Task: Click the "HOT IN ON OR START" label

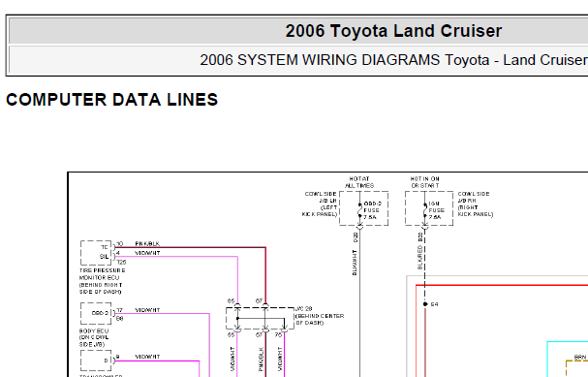Action: 425,182
